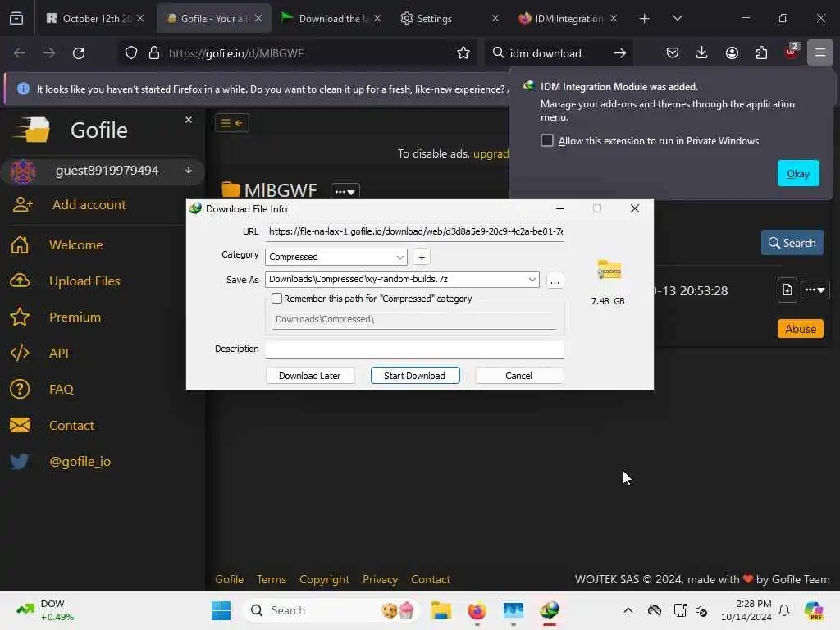This screenshot has height=630, width=840.
Task: Close the Gofile browser tab
Action: pos(258,18)
